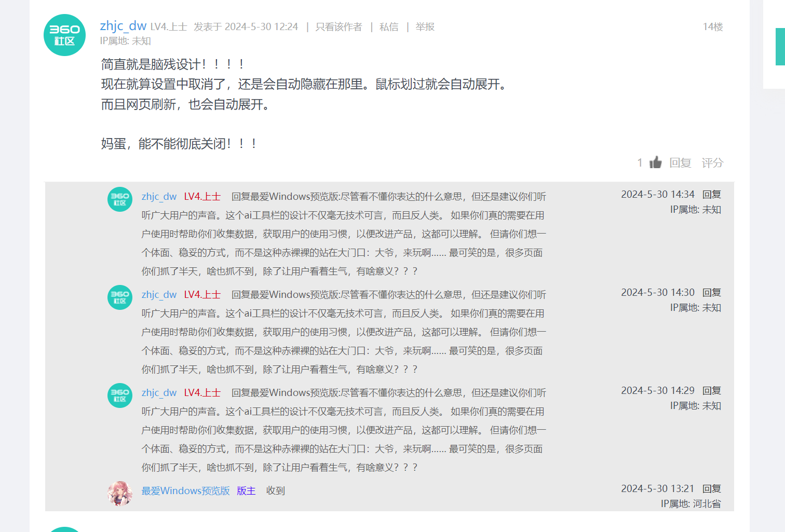785x532 pixels.
Task: Reply to the 14:34 comment
Action: click(x=712, y=194)
